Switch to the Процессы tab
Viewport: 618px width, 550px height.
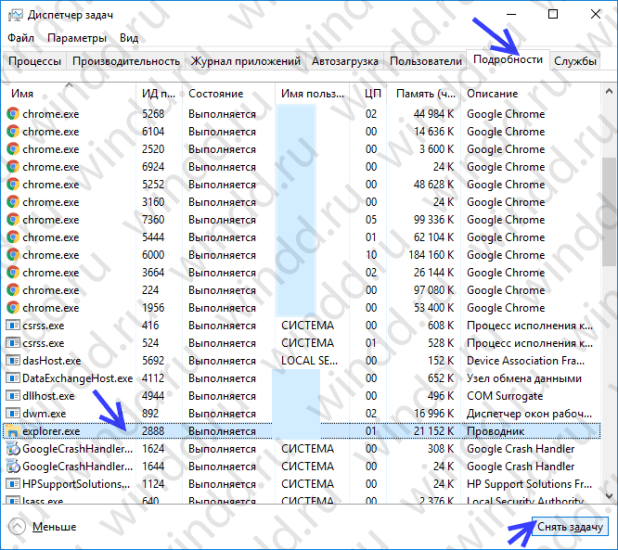pos(35,61)
